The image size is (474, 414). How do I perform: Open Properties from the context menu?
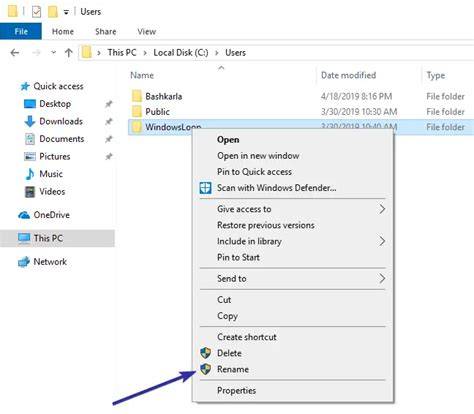[236, 390]
